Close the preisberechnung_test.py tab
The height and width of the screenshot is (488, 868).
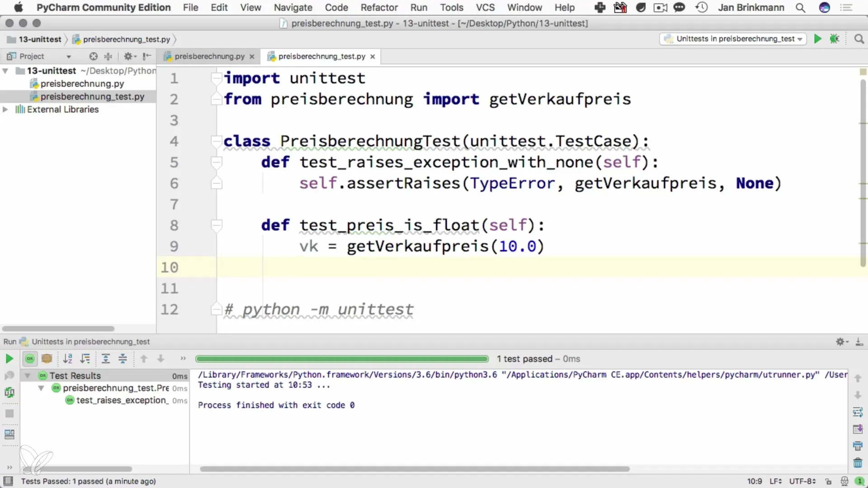click(x=373, y=57)
